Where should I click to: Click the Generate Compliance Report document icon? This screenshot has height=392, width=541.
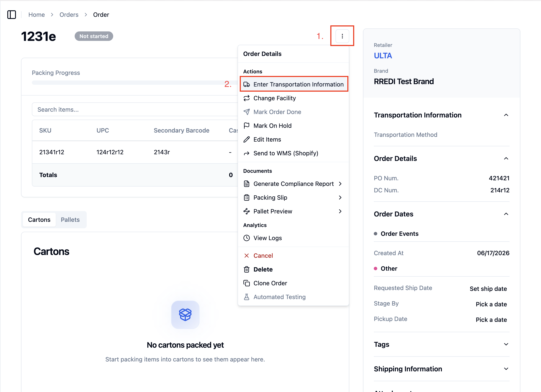246,184
